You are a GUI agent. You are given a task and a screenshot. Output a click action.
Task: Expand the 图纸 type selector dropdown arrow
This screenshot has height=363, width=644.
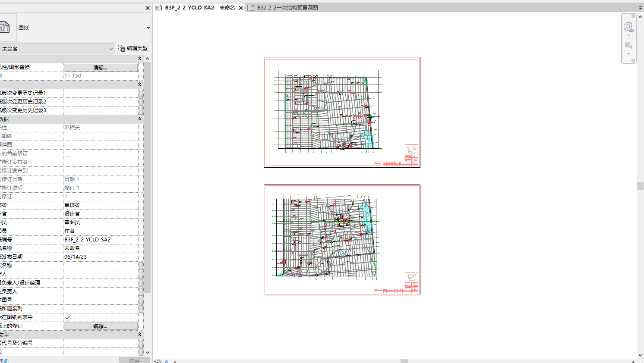[148, 28]
